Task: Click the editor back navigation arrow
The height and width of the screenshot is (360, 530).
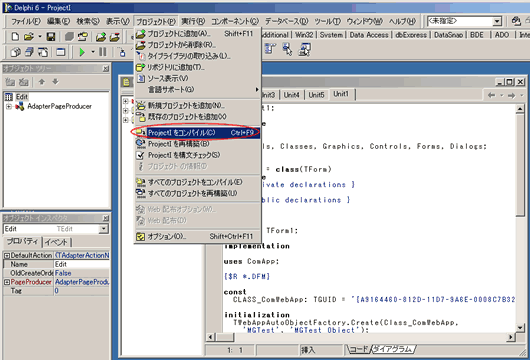Action: [491, 96]
